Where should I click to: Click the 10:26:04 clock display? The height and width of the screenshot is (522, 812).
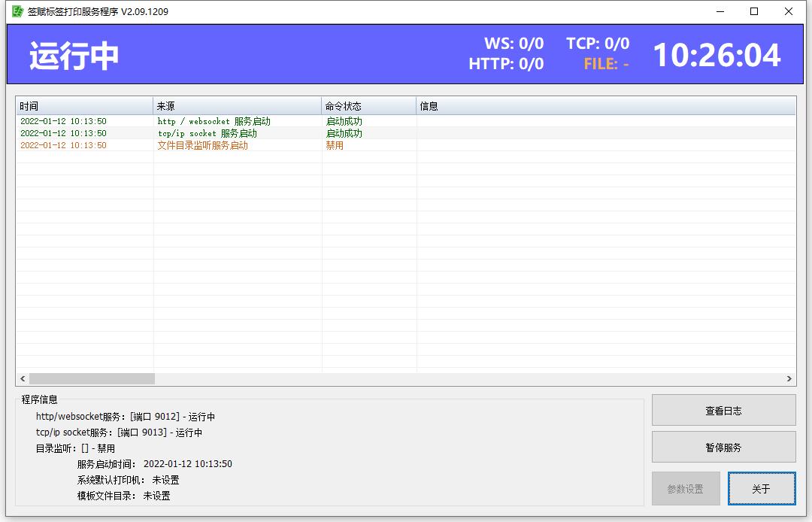tap(717, 55)
